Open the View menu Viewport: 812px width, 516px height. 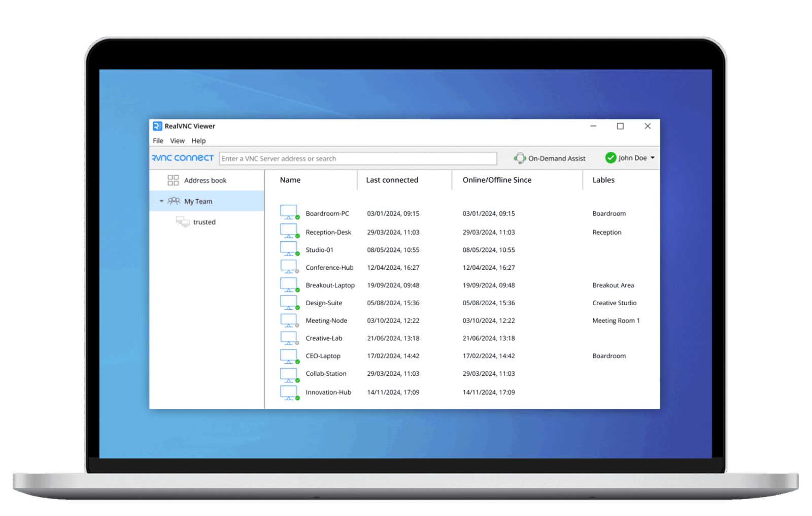tap(177, 141)
